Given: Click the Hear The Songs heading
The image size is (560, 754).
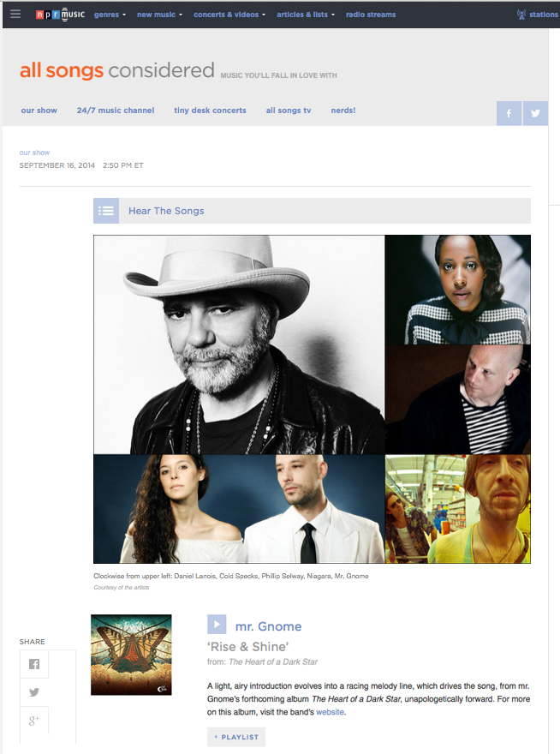Looking at the screenshot, I should 166,211.
